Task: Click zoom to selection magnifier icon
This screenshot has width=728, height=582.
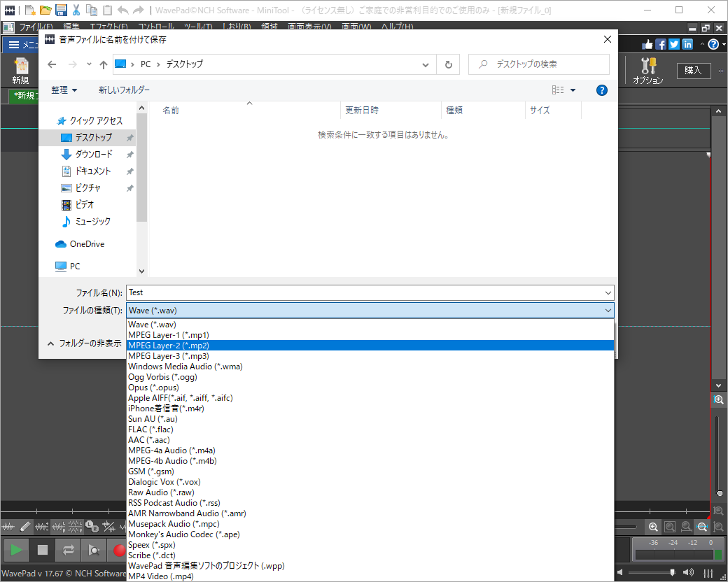Action: click(x=669, y=527)
